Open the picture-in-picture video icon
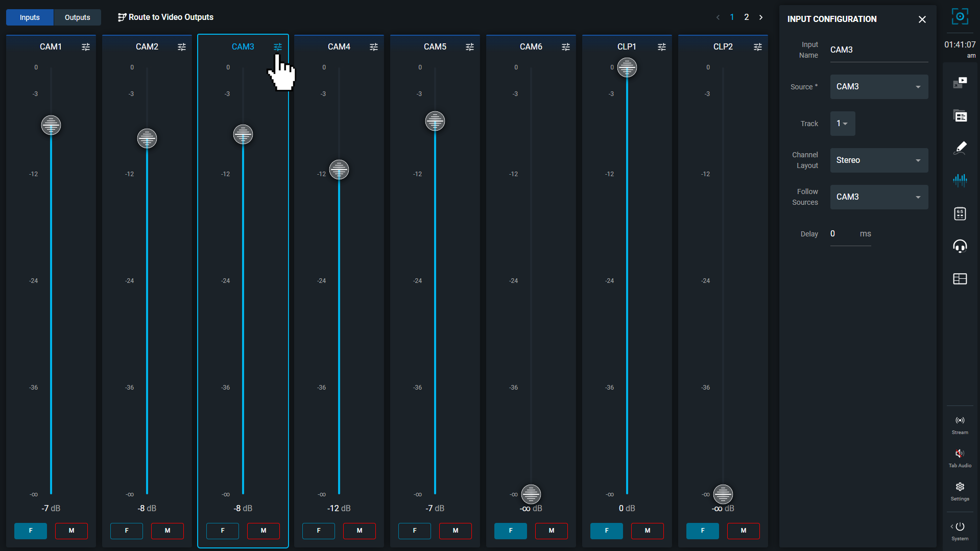This screenshot has width=980, height=551. point(960,82)
